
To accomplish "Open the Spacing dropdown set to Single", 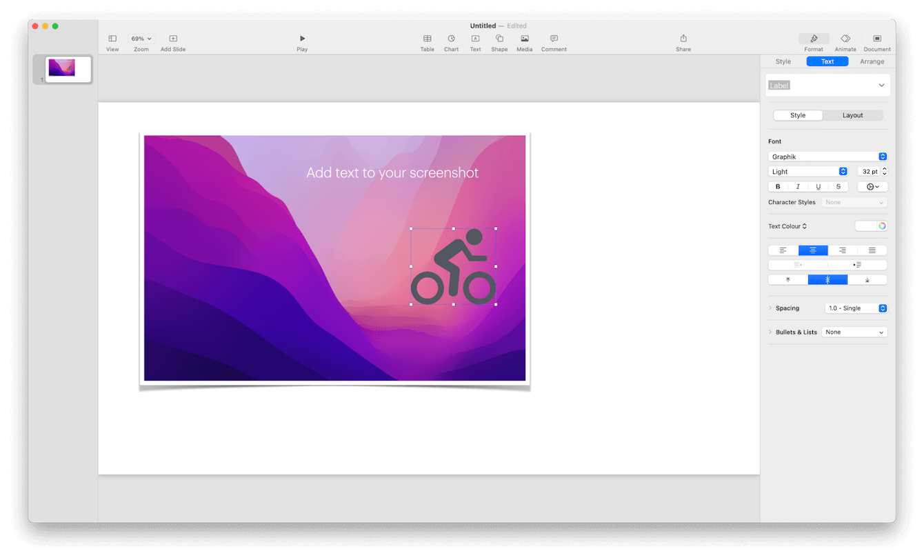I will (856, 308).
